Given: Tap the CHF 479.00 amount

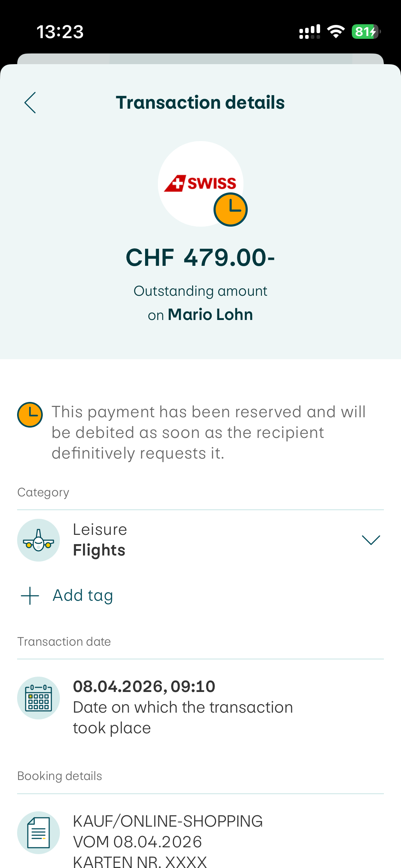Looking at the screenshot, I should [200, 258].
